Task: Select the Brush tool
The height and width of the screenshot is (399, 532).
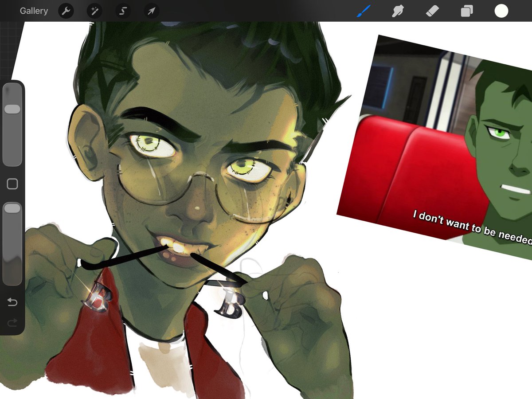Action: pyautogui.click(x=364, y=11)
